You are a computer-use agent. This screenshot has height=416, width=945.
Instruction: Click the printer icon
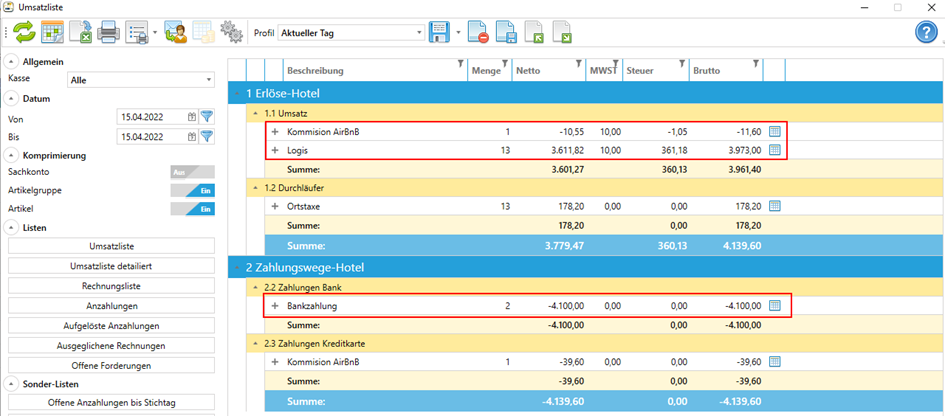(108, 32)
